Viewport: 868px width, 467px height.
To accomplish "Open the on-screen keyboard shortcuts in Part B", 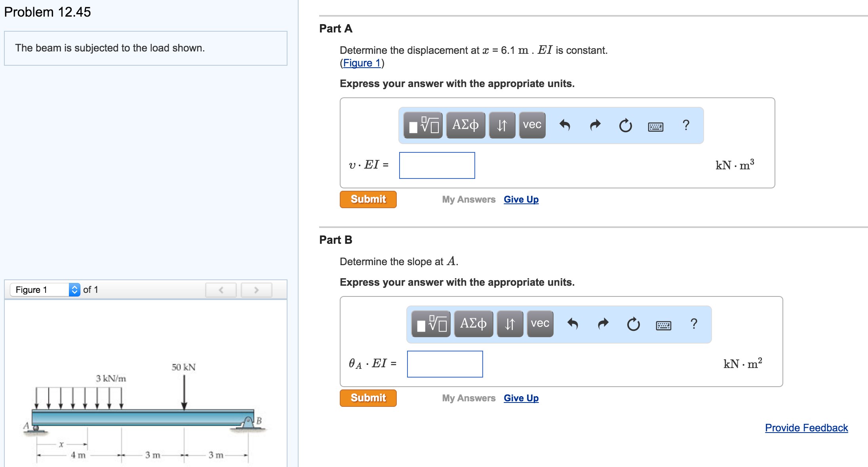I will click(664, 325).
